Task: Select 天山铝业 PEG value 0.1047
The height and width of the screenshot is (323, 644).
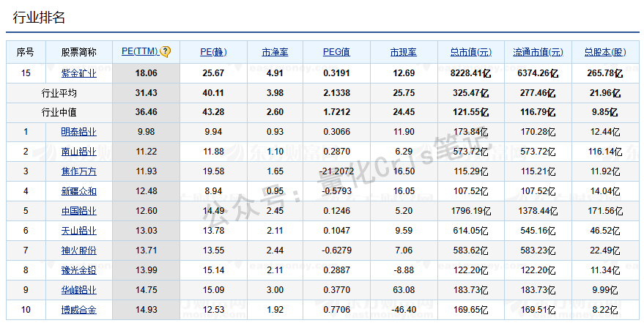Action: pos(337,231)
